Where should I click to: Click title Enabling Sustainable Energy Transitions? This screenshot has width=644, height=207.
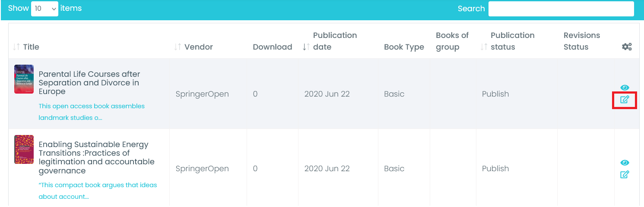96,157
